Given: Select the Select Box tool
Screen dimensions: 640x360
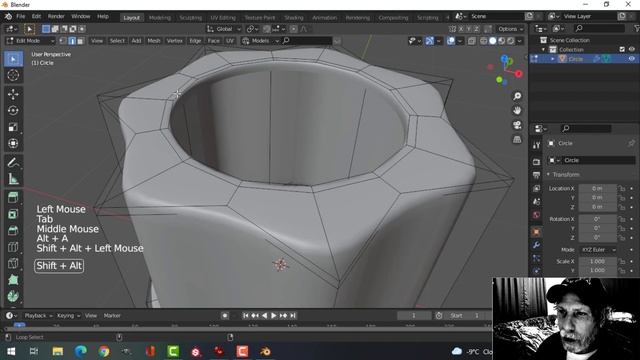Looking at the screenshot, I should coord(13,59).
